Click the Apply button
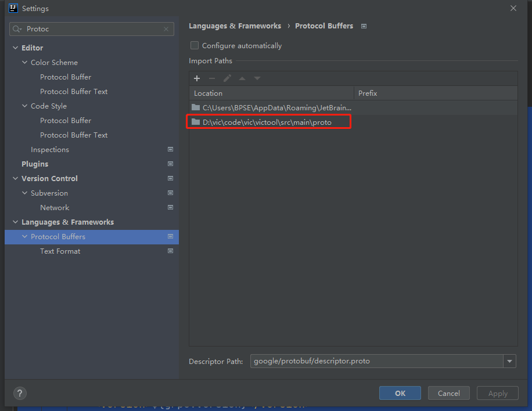 [x=498, y=394]
